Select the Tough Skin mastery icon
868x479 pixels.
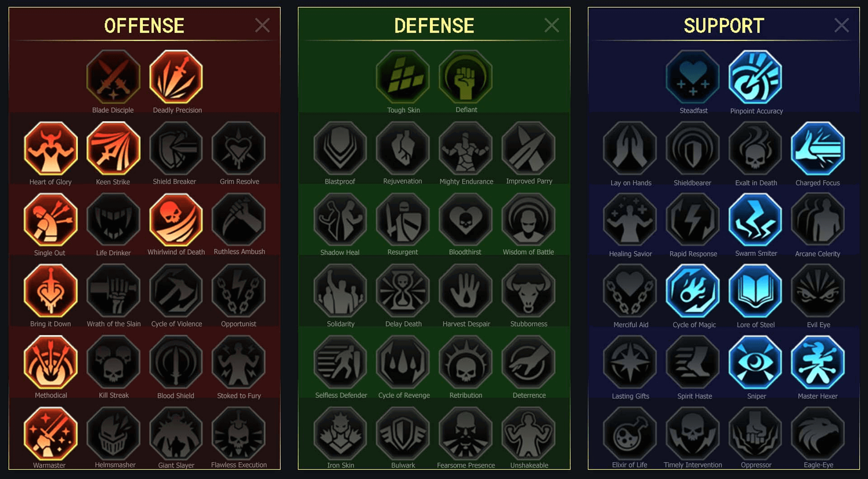(403, 77)
